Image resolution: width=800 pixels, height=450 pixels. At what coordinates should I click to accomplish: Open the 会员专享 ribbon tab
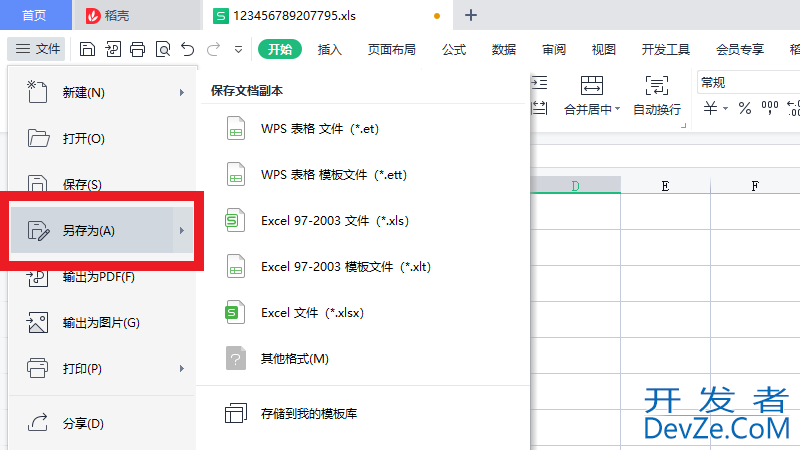coord(740,49)
